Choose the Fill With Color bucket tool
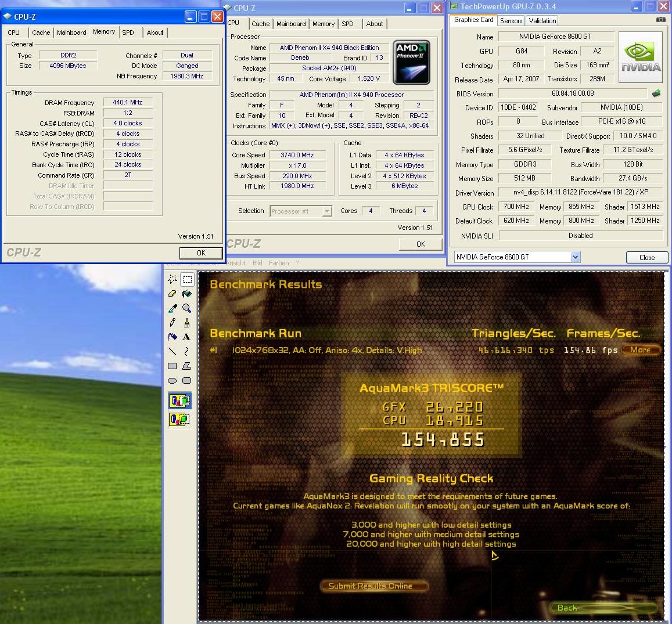 [x=187, y=294]
